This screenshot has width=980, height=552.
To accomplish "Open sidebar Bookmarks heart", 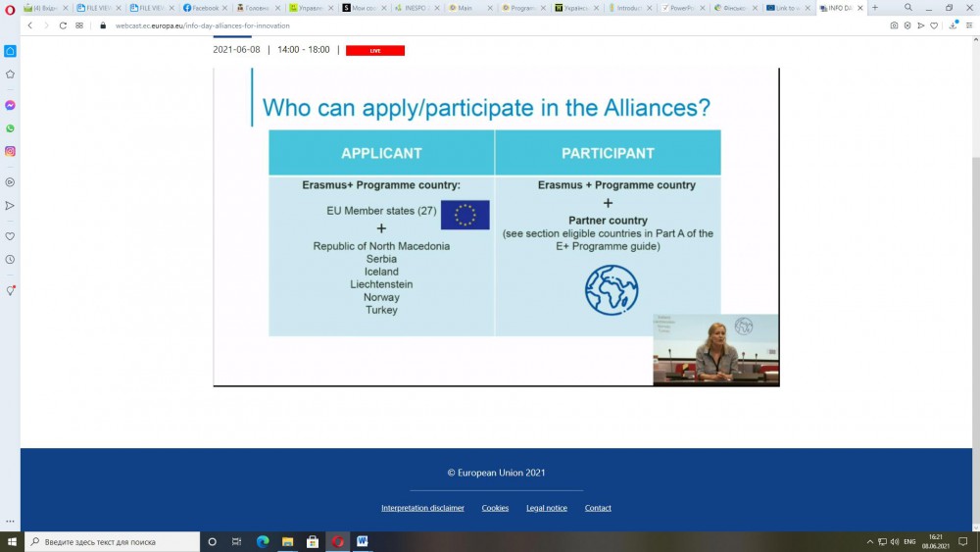I will point(10,236).
